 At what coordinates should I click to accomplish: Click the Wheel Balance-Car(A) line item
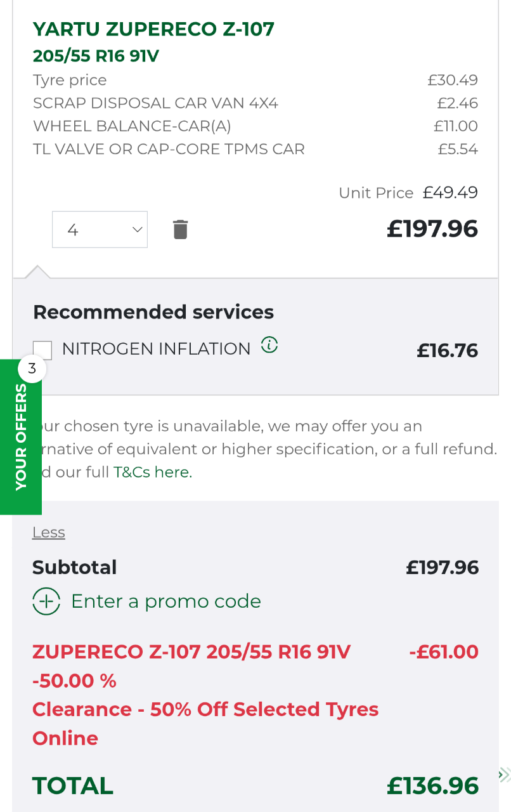coord(133,126)
